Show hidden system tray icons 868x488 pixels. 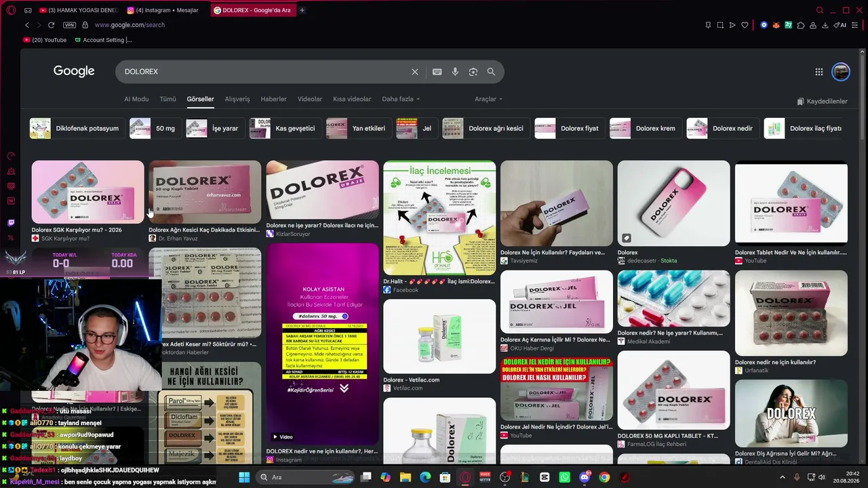782,477
